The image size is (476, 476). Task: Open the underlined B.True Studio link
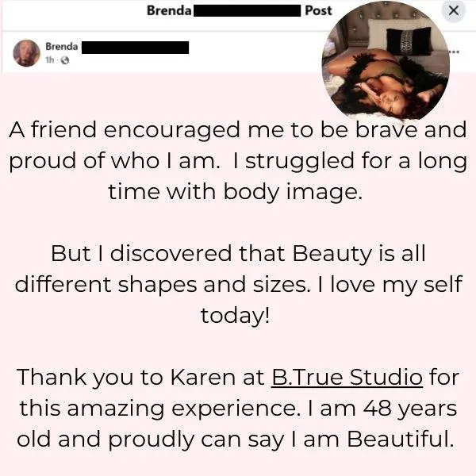[347, 377]
